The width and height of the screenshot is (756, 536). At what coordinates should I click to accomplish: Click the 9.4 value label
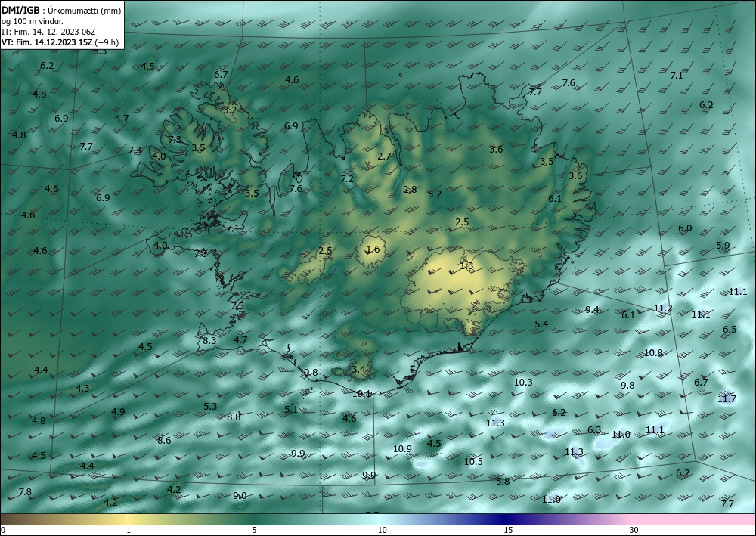tap(592, 310)
